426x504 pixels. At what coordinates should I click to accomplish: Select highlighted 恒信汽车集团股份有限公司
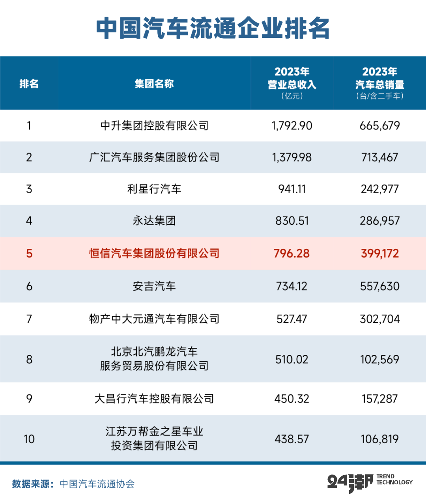coord(154,253)
